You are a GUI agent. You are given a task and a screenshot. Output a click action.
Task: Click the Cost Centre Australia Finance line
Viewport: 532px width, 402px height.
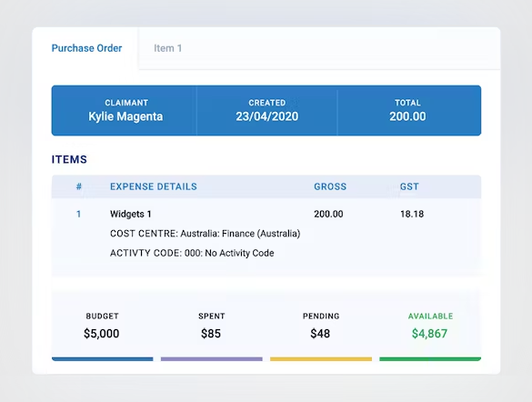[x=205, y=234]
